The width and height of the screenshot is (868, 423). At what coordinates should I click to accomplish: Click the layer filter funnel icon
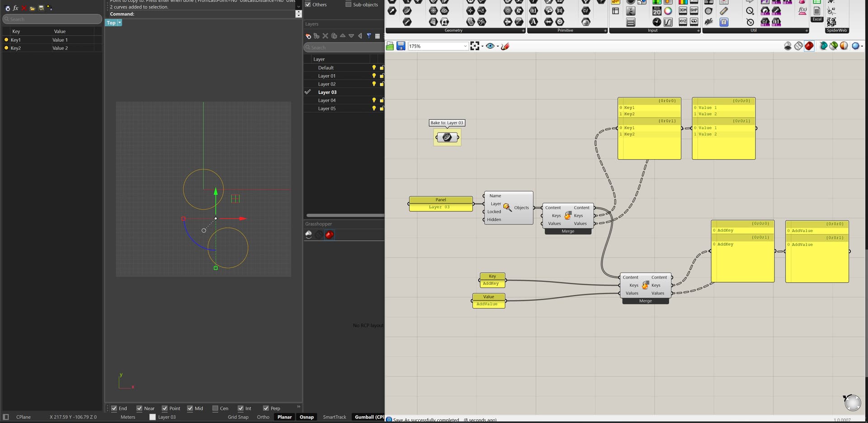(x=369, y=36)
